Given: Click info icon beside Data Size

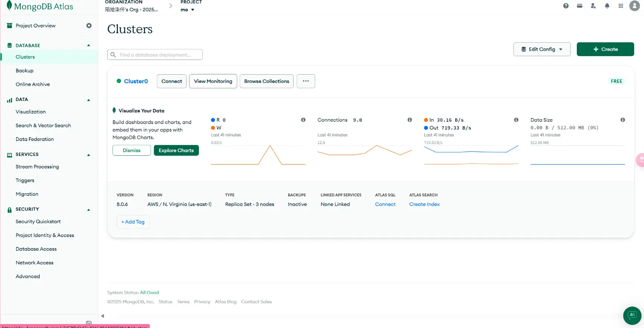Looking at the screenshot, I should coord(622,120).
